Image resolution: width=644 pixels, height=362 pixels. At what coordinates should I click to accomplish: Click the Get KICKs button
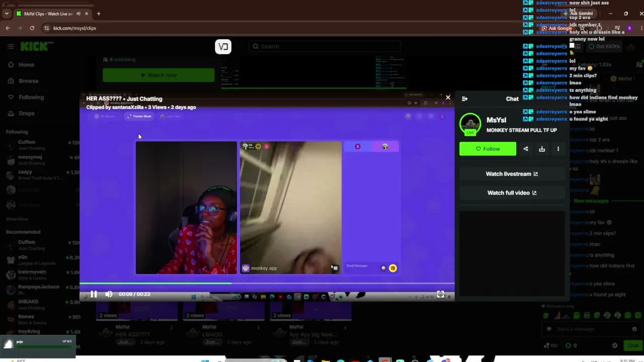tap(604, 46)
